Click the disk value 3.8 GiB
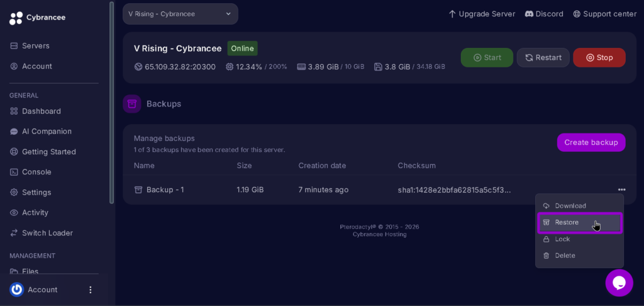Image resolution: width=644 pixels, height=306 pixels. pos(397,67)
